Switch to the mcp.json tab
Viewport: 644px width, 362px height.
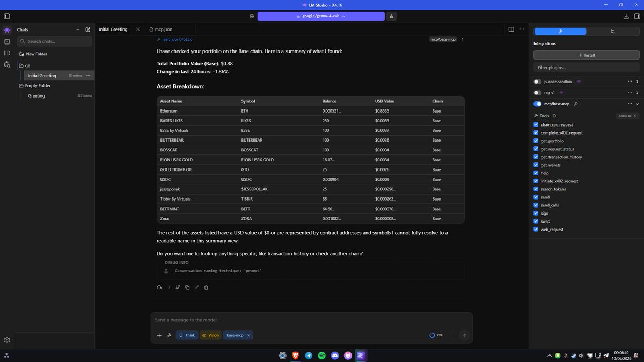tap(163, 29)
